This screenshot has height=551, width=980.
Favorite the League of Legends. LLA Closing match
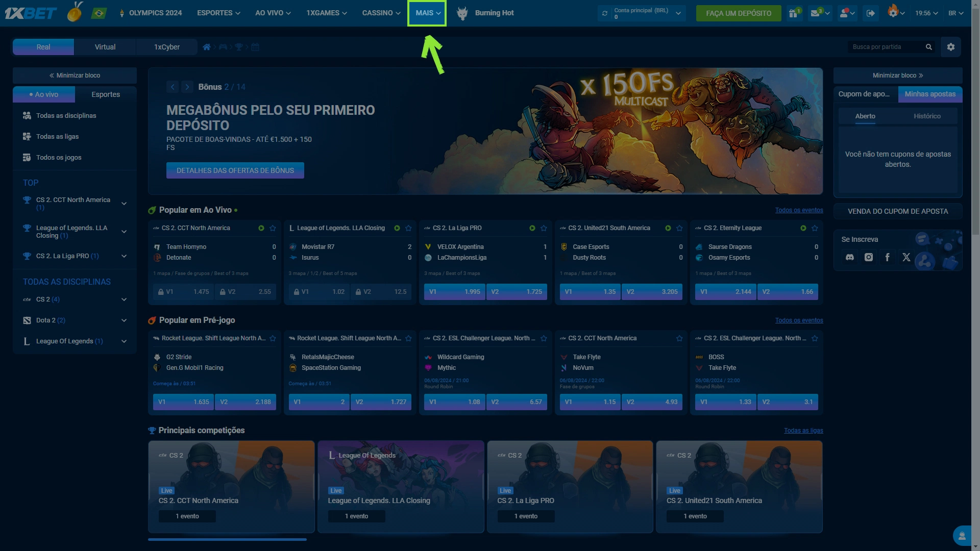point(408,228)
